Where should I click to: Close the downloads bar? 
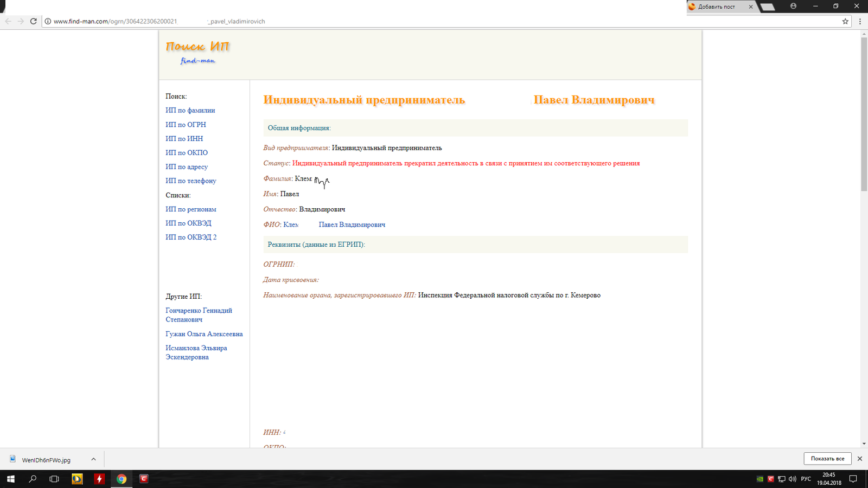[x=859, y=459]
